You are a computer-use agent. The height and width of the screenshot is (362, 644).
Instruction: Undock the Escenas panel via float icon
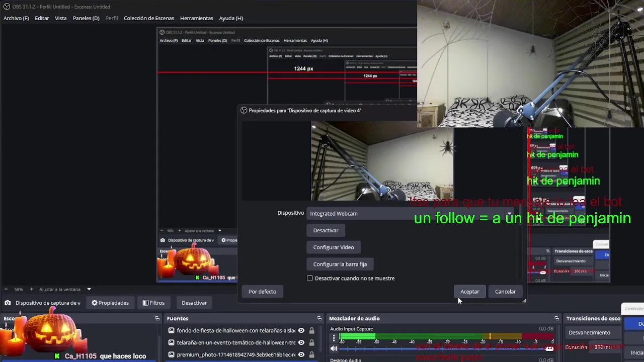pos(157,318)
